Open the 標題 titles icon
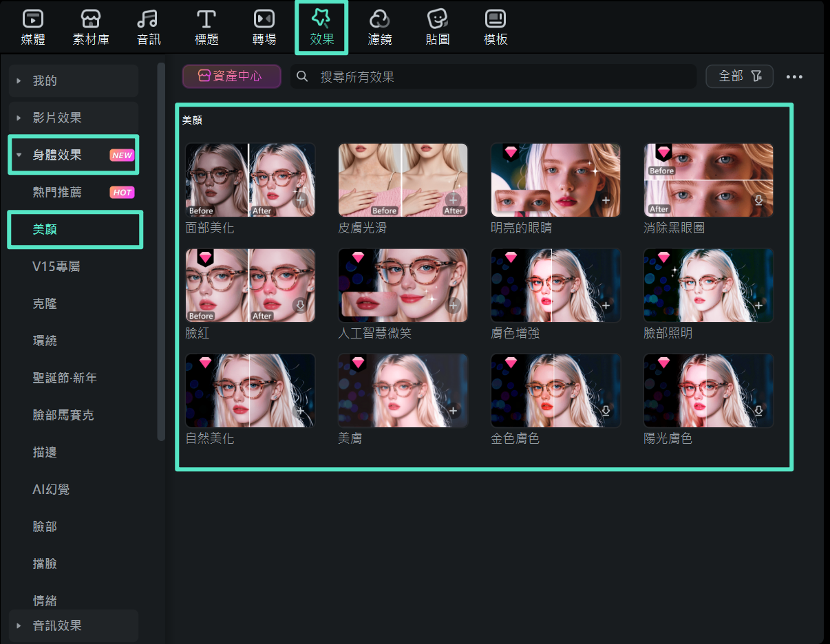Image resolution: width=830 pixels, height=644 pixels. (206, 19)
